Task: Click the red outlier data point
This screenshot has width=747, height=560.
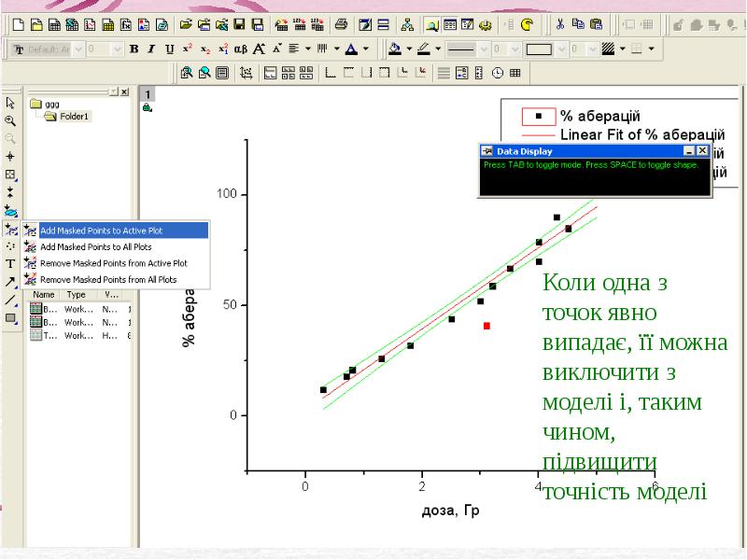Action: click(x=486, y=326)
